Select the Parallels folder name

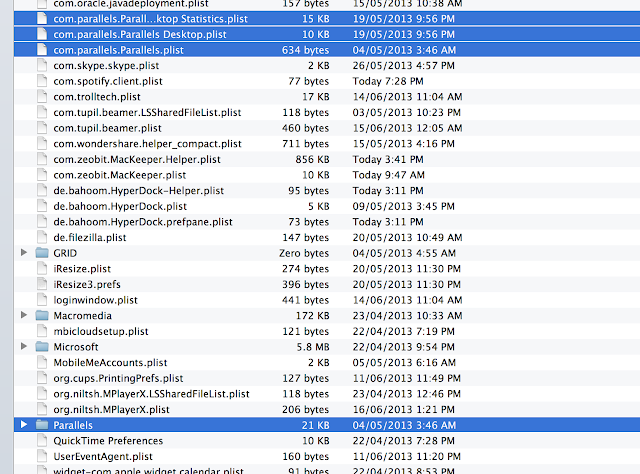pos(73,425)
